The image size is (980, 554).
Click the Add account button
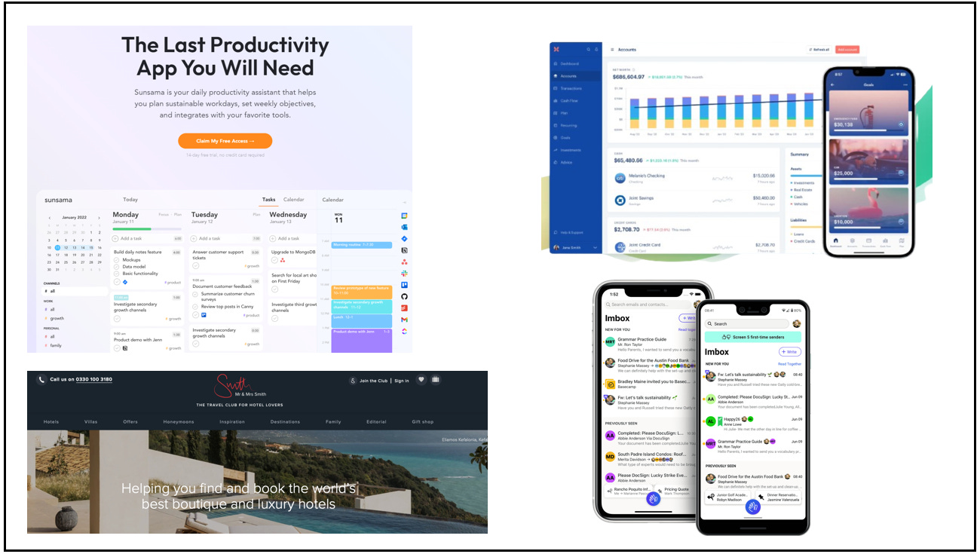tap(847, 50)
